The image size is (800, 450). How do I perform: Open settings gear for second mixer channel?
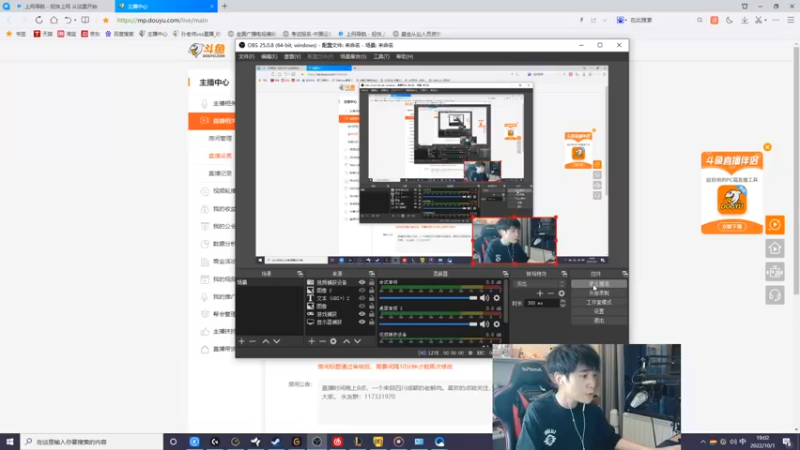point(496,324)
